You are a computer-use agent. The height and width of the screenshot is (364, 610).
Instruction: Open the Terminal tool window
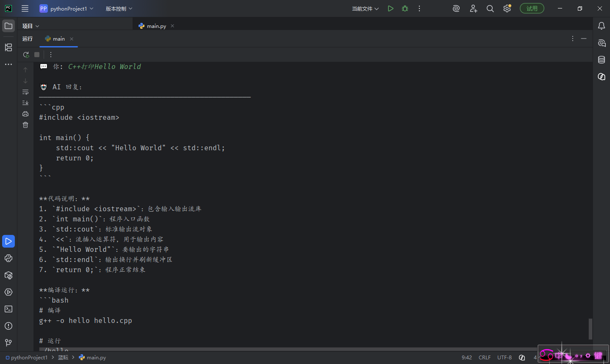pos(8,309)
